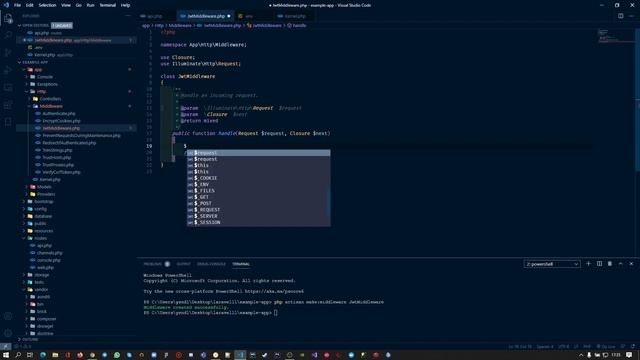Open the View menu
Viewport: 640px width, 360px height.
point(66,5)
